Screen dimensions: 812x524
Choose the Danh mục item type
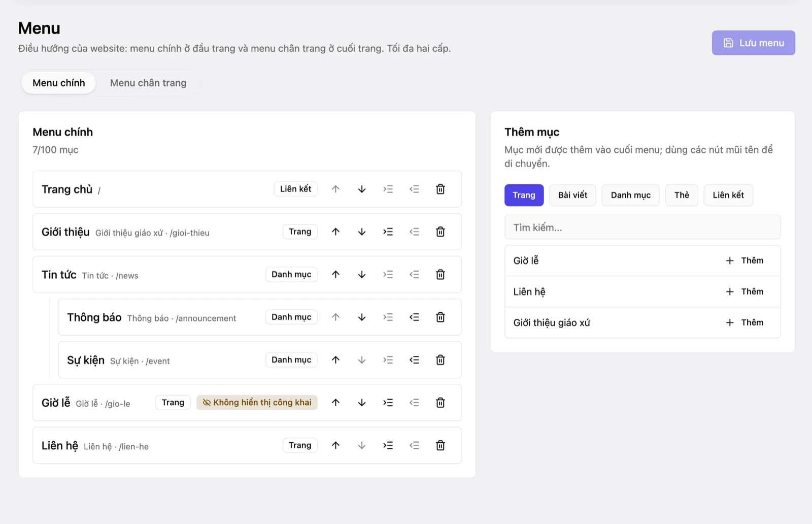click(630, 195)
